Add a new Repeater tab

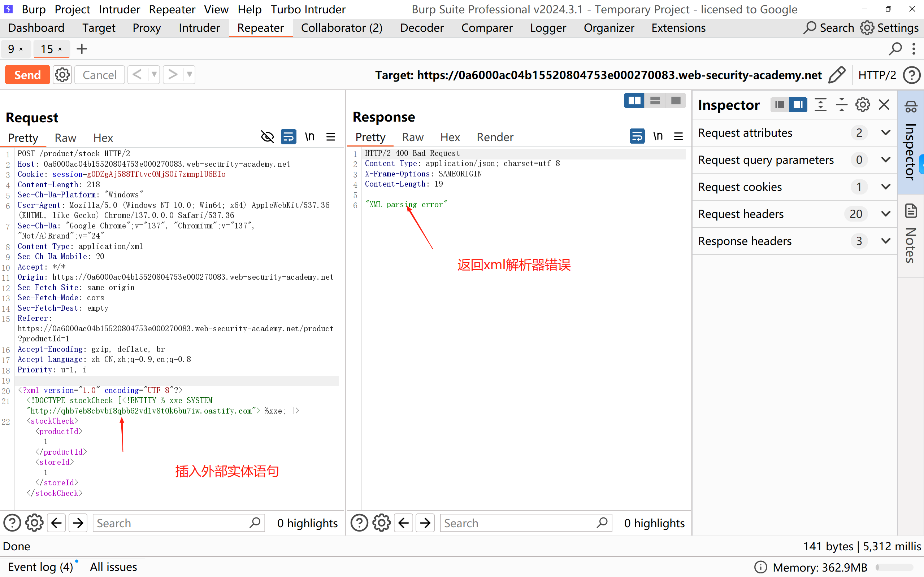pyautogui.click(x=82, y=49)
